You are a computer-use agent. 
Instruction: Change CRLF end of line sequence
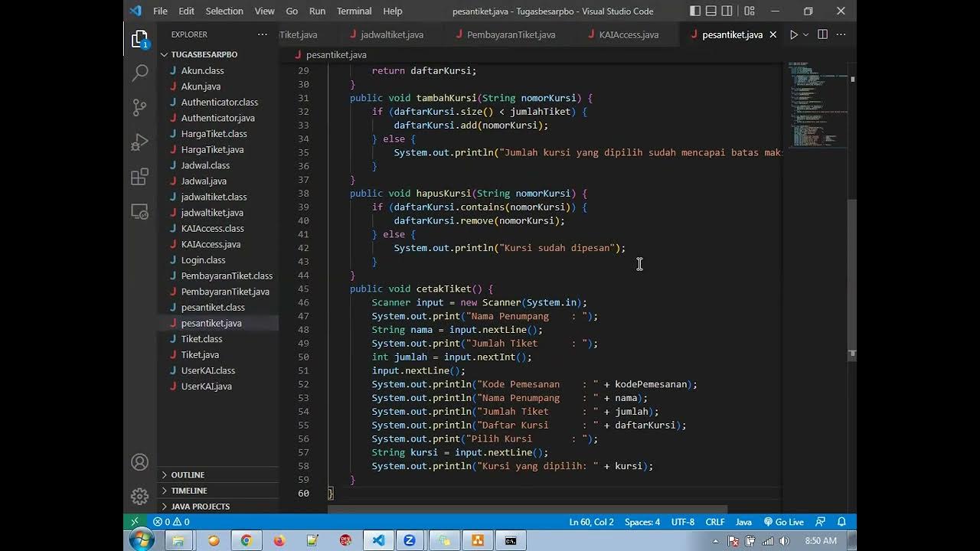click(x=715, y=522)
